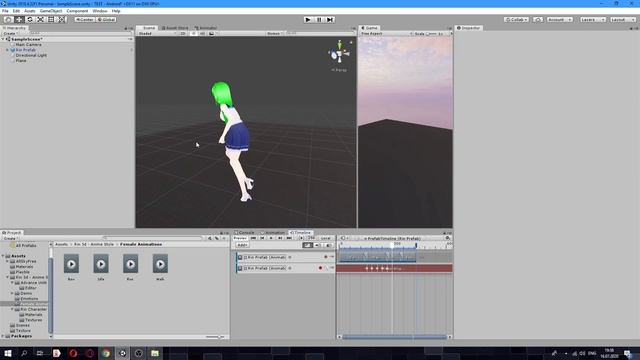Select the Hand tool in the toolbar

[8, 20]
